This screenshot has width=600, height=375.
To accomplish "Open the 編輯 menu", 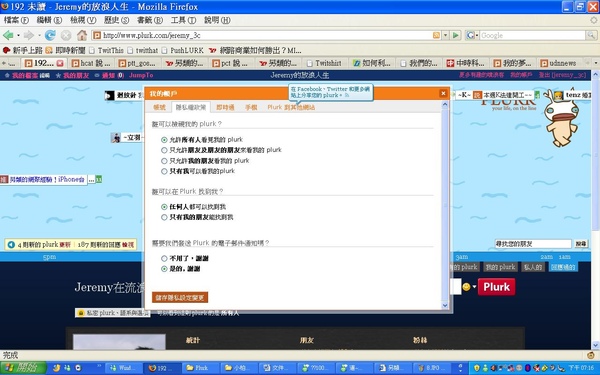I will tap(49, 20).
